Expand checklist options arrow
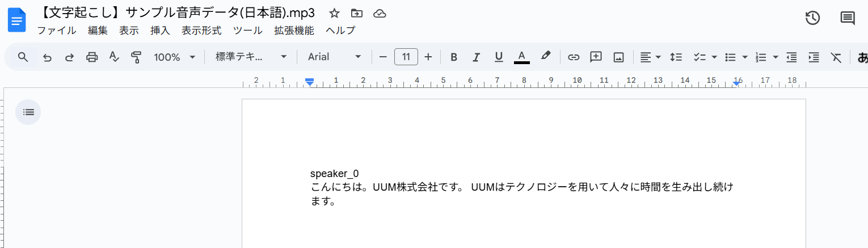868x248 pixels. coord(714,57)
